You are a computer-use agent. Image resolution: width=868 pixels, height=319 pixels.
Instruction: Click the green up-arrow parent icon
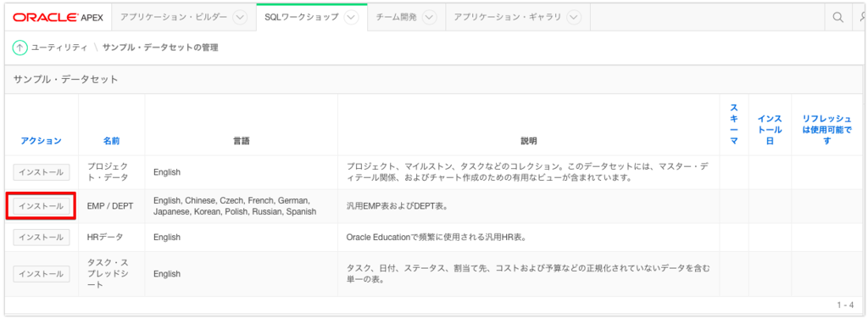[x=19, y=48]
